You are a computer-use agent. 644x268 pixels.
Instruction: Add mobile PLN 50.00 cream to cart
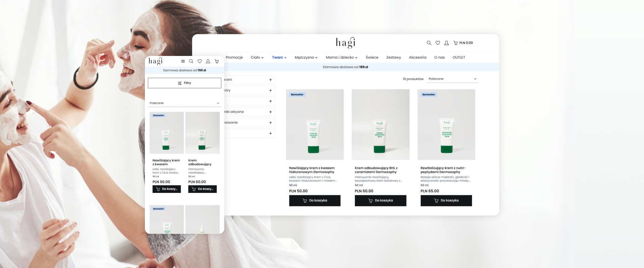pyautogui.click(x=167, y=189)
